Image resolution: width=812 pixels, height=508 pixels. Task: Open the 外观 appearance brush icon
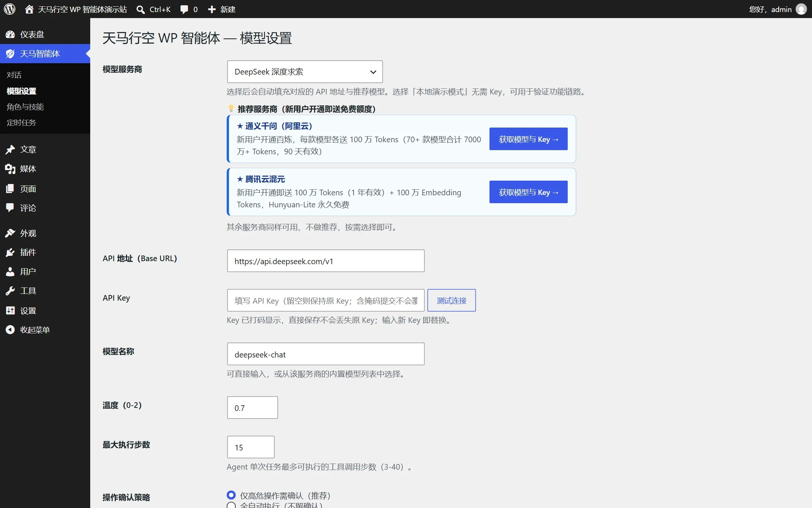pos(10,233)
